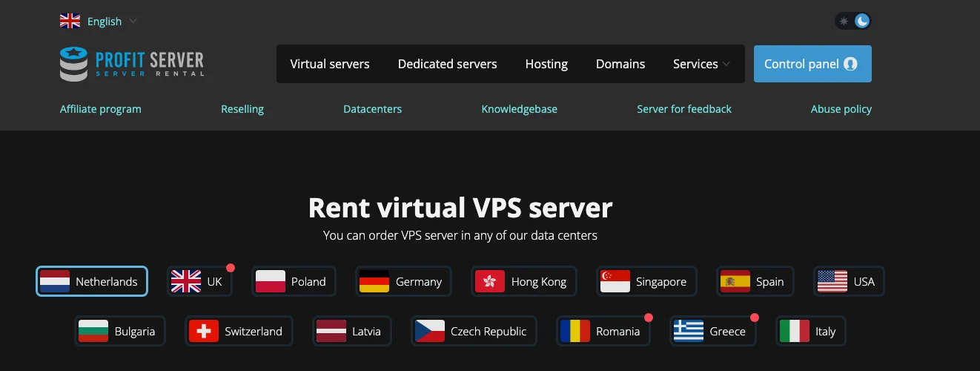
Task: Select Switzerland data center
Action: 239,331
